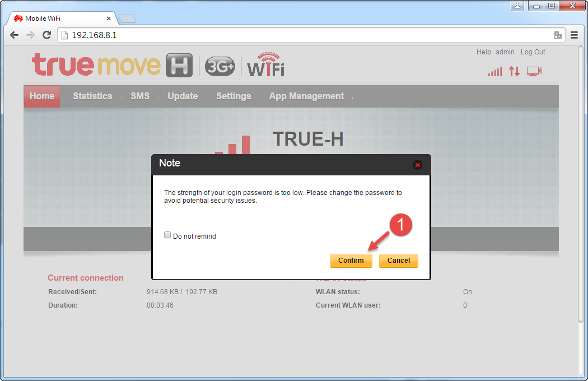Maximize the browser window

coord(551,6)
